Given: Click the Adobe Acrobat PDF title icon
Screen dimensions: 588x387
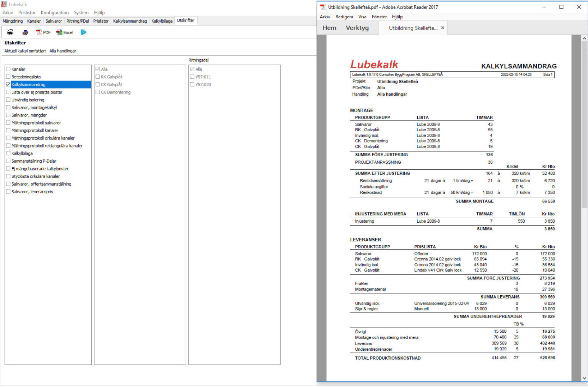Looking at the screenshot, I should pos(323,7).
